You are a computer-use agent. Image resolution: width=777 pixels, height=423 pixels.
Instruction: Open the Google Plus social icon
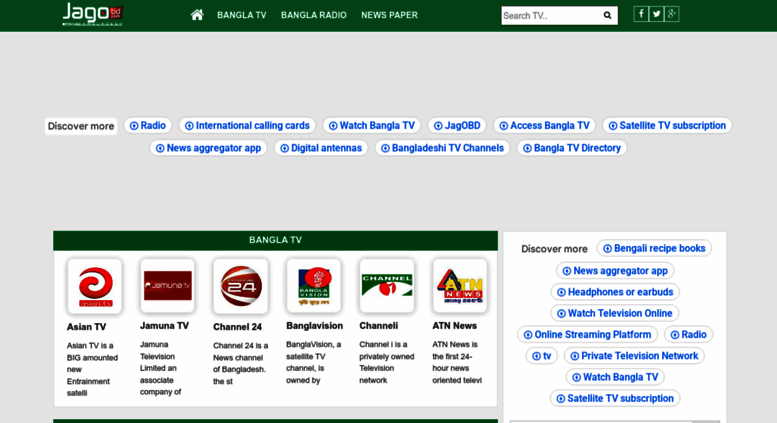(672, 14)
